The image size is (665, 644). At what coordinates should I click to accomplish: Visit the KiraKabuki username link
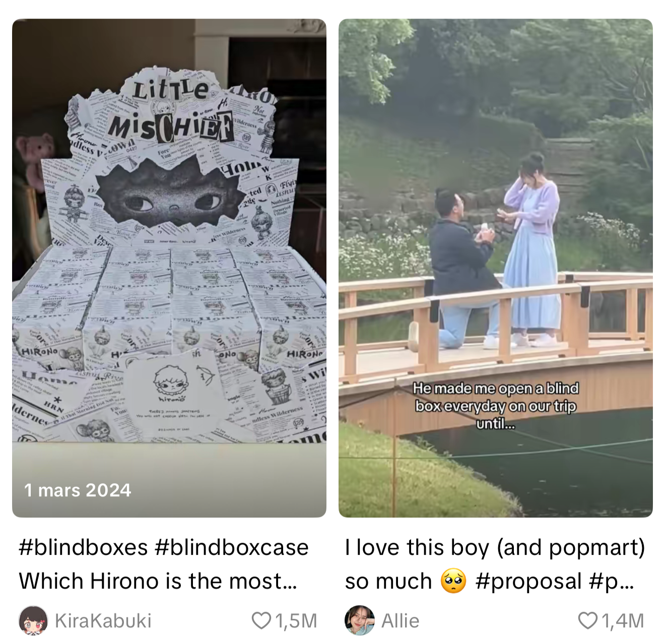click(x=103, y=621)
